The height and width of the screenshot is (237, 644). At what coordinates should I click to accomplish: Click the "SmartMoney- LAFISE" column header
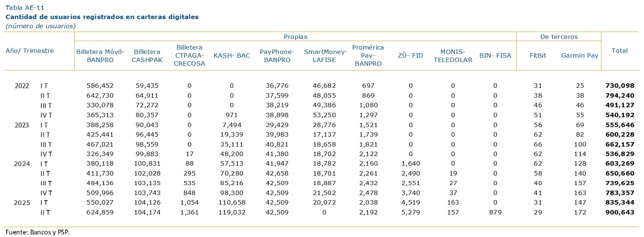click(325, 56)
